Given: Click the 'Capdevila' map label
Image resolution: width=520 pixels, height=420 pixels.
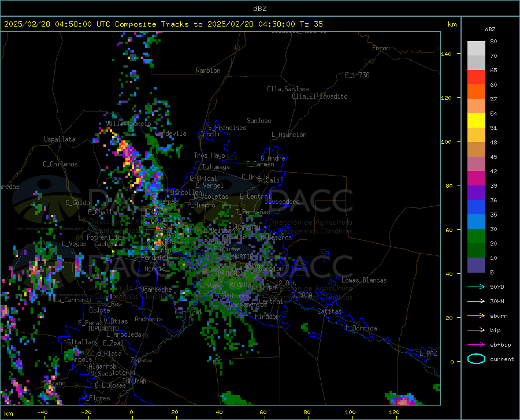Looking at the screenshot, I should coord(170,133).
